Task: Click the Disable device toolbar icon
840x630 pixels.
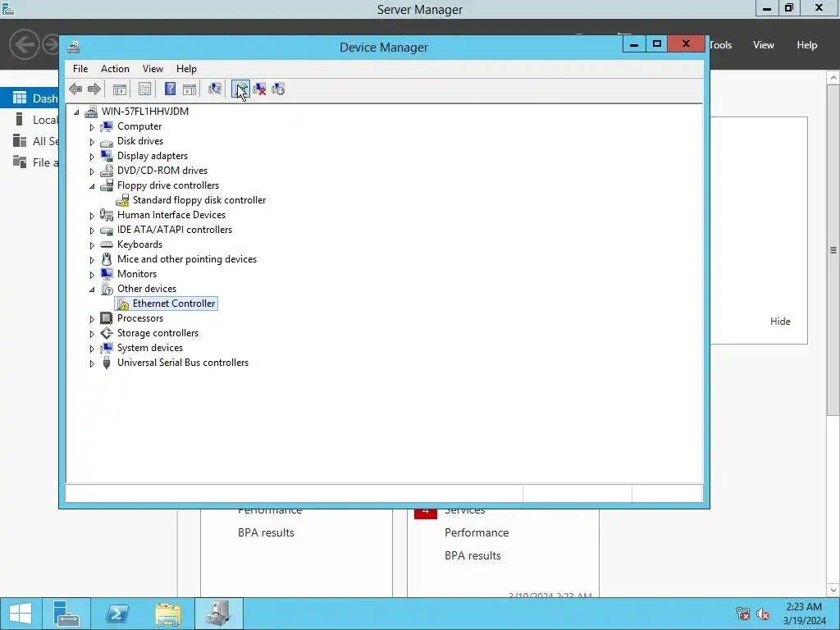Action: [x=278, y=89]
